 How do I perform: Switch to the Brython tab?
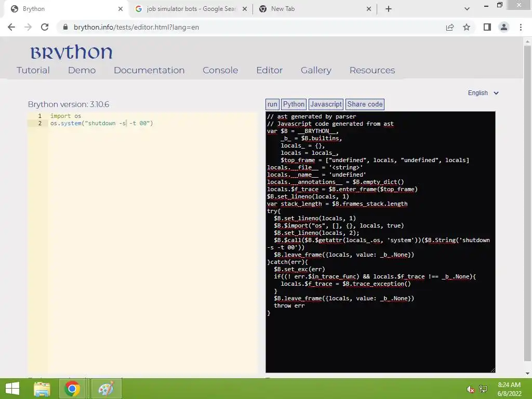64,9
